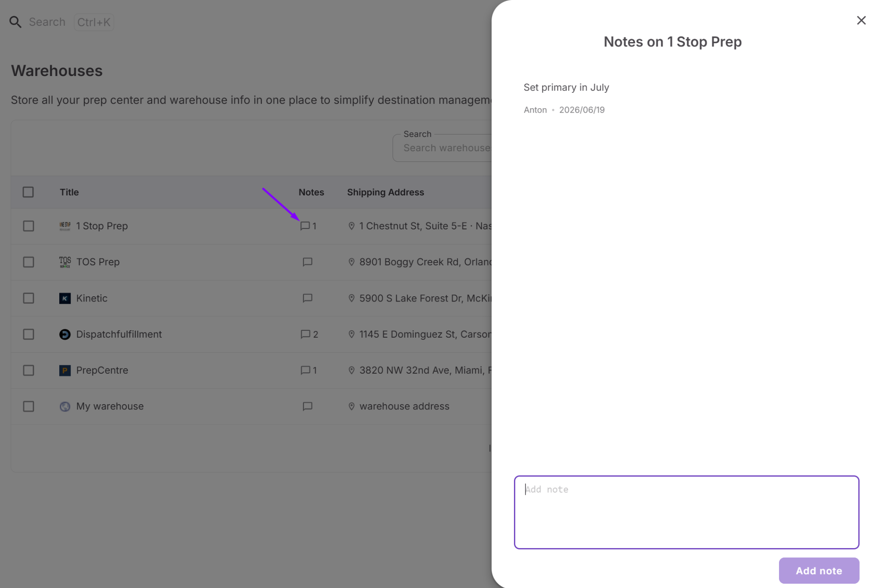This screenshot has height=588, width=880.
Task: Click the My warehouse name
Action: (110, 406)
